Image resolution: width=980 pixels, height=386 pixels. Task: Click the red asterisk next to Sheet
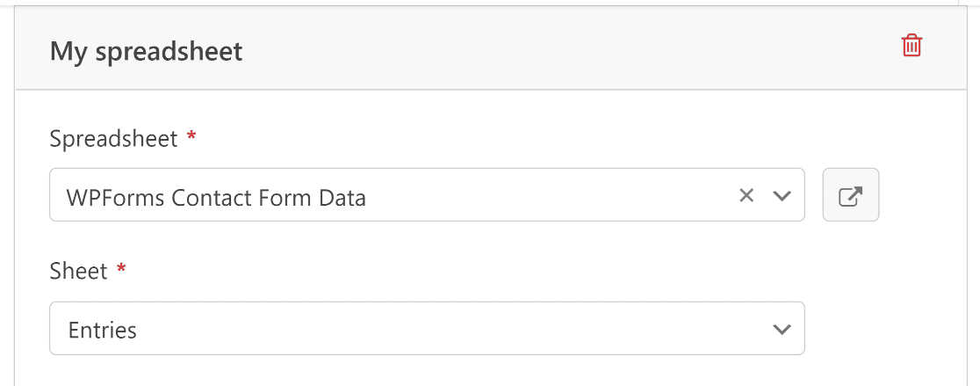coord(121,268)
